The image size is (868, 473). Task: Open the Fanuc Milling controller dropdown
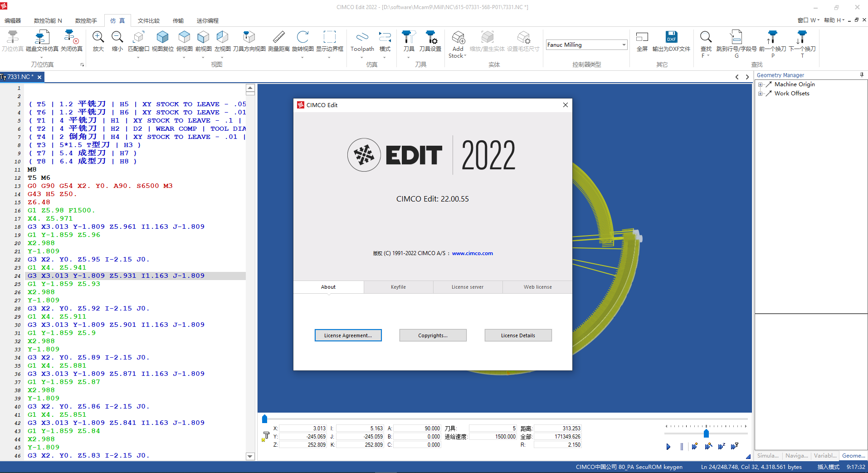624,44
